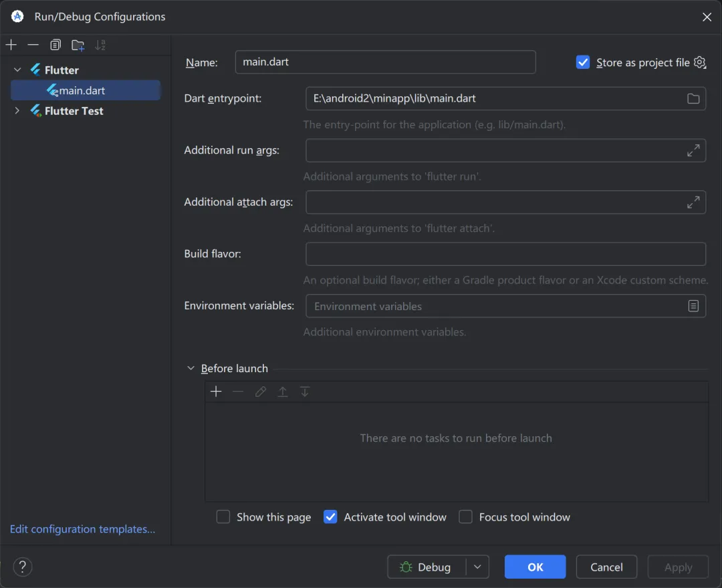Add a new run configuration
The image size is (722, 588).
tap(11, 45)
